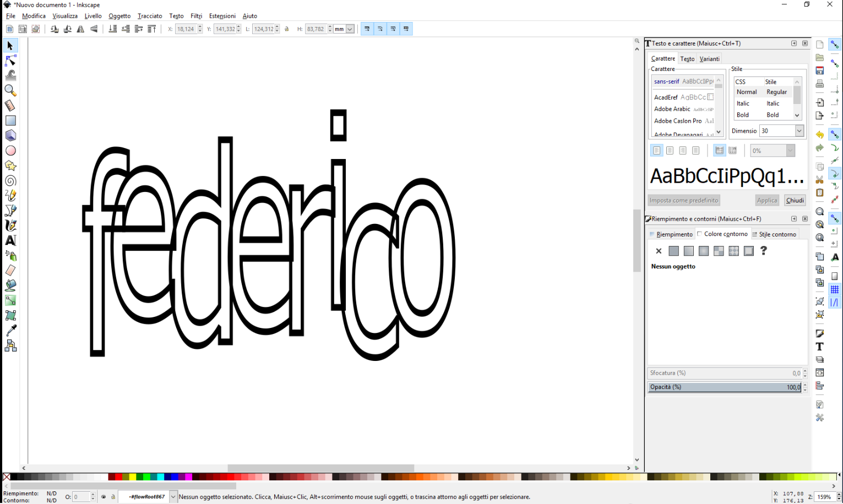Click Lower selection to bottom icon
This screenshot has width=843, height=504.
(x=112, y=29)
